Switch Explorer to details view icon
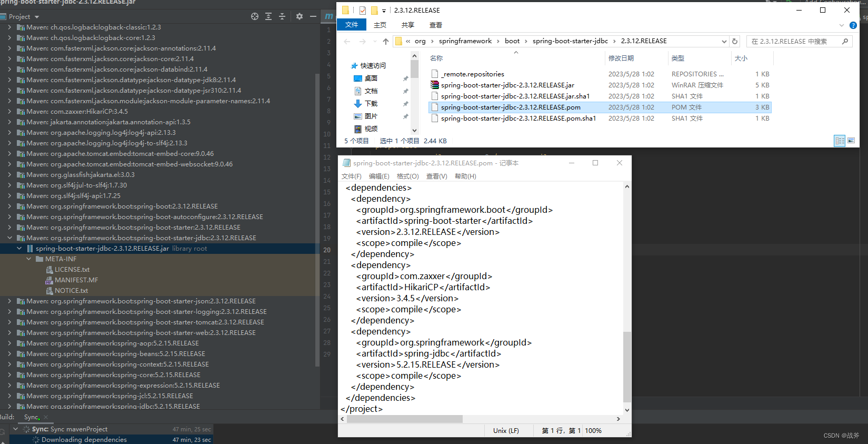The height and width of the screenshot is (444, 868). tap(840, 141)
